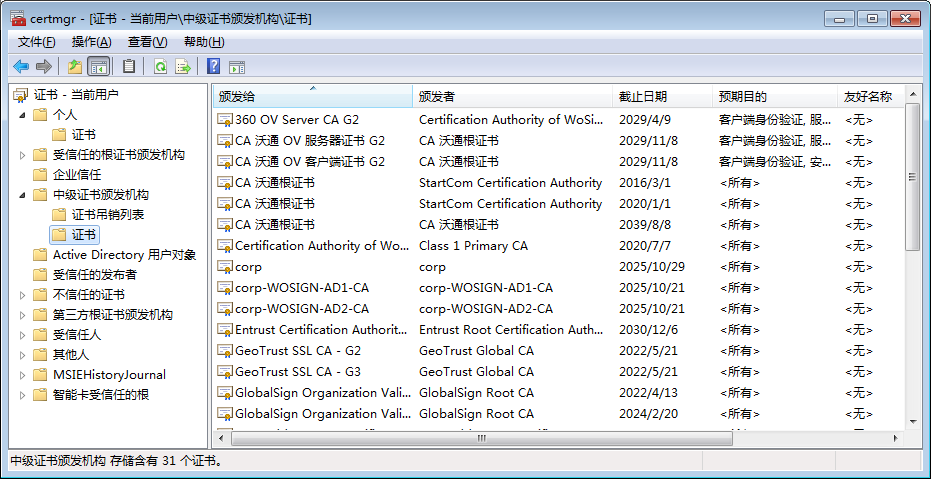Click the folder icon beside 受信任的发布者
This screenshot has width=931, height=479.
click(x=40, y=275)
